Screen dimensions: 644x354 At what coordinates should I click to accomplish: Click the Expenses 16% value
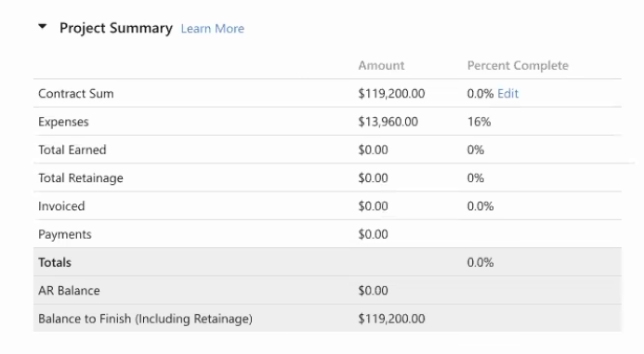pyautogui.click(x=479, y=122)
